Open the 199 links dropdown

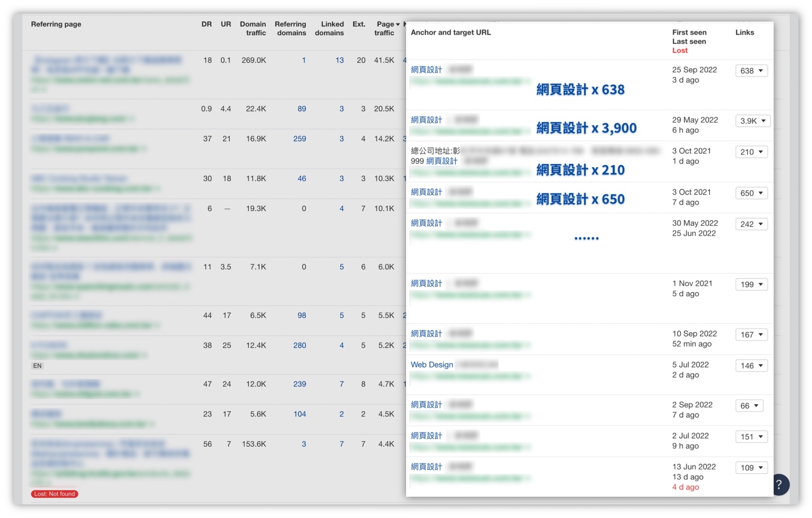[751, 284]
